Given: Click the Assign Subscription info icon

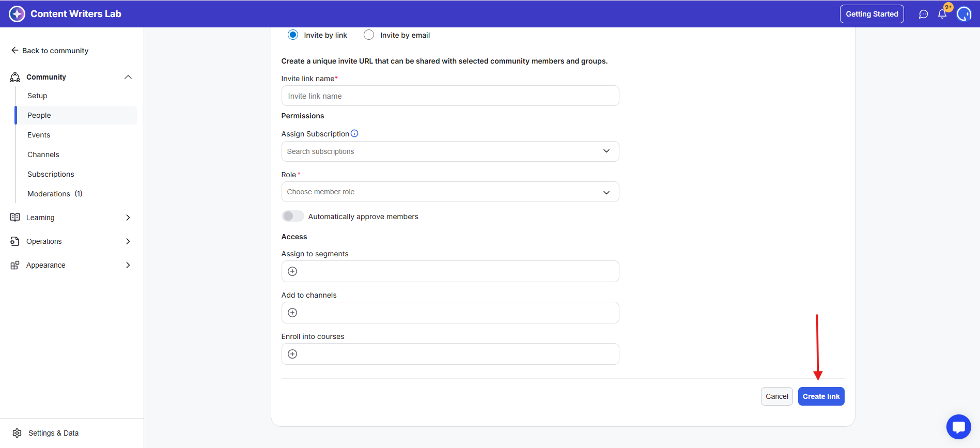Looking at the screenshot, I should click(x=354, y=133).
